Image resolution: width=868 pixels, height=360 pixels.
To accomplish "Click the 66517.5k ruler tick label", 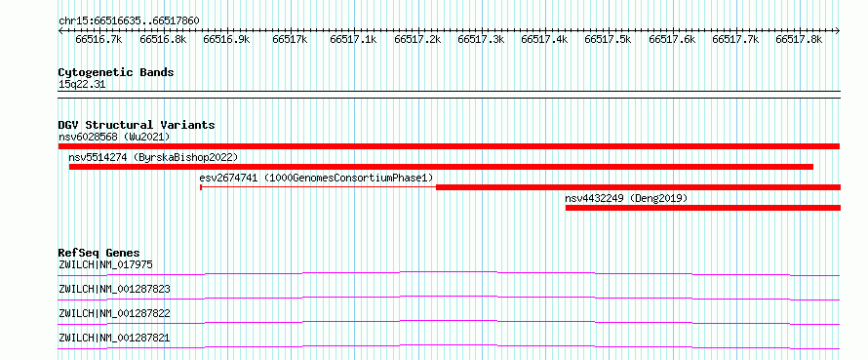I will [x=609, y=39].
